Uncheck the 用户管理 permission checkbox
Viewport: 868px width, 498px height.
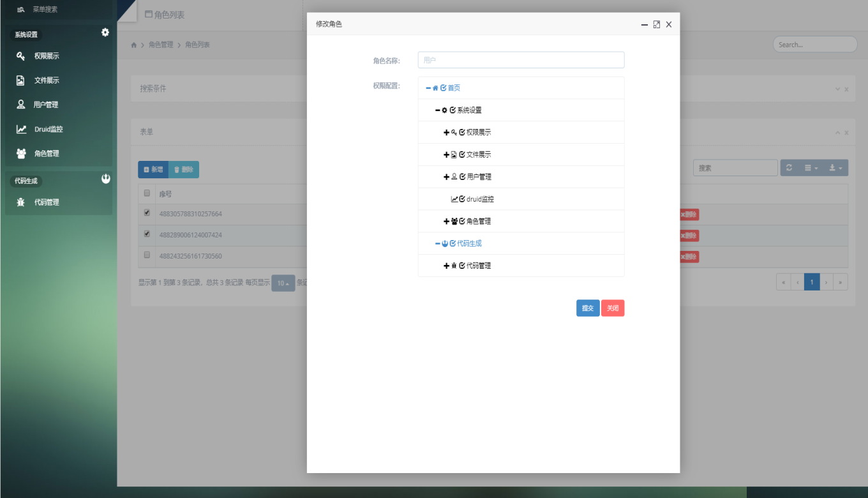click(x=462, y=177)
